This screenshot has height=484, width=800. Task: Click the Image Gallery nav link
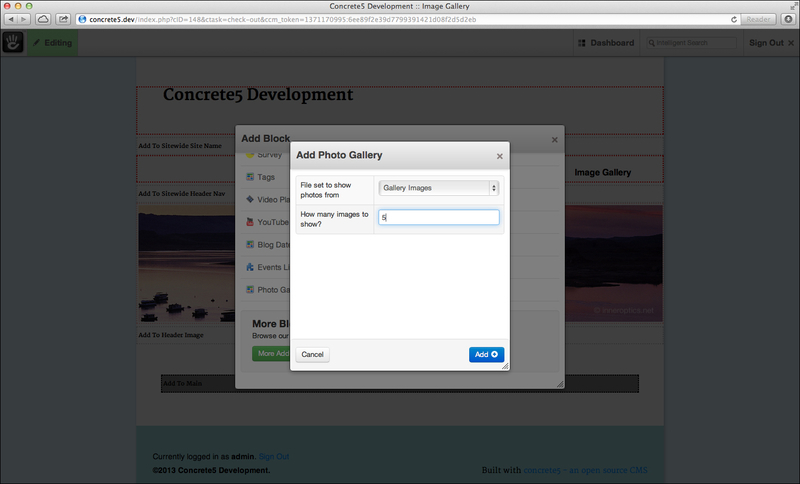click(x=603, y=172)
